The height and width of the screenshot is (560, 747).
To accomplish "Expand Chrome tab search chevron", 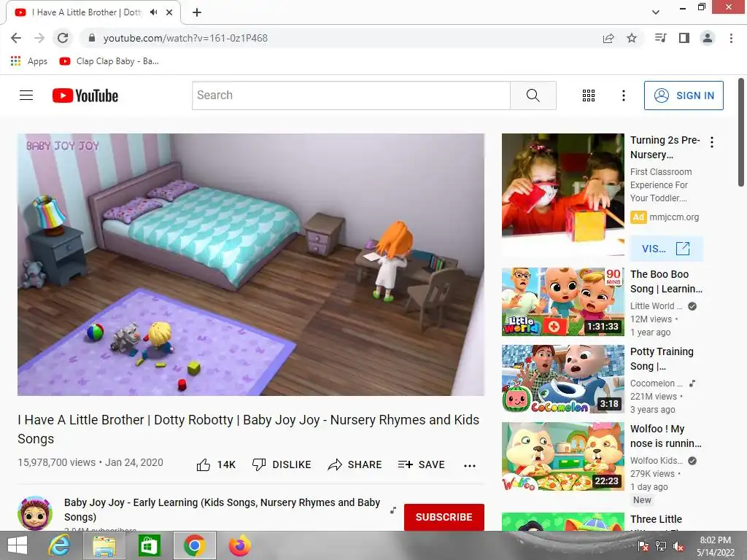I will [656, 12].
